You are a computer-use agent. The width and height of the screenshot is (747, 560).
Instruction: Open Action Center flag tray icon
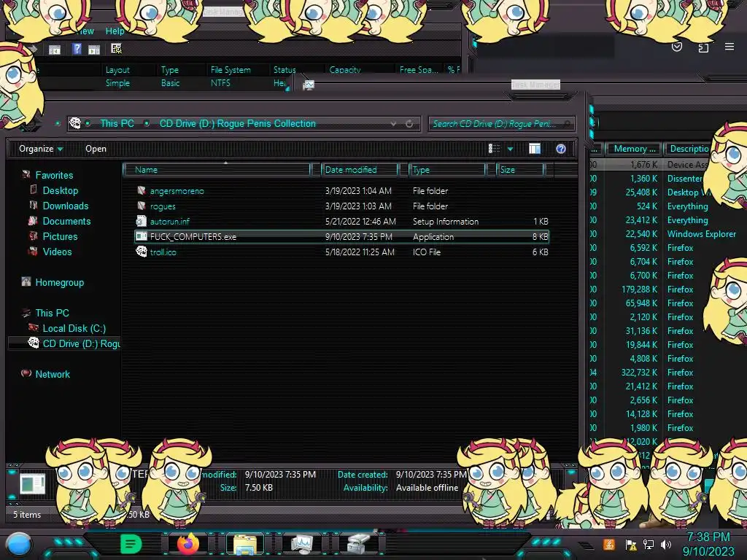(x=631, y=544)
